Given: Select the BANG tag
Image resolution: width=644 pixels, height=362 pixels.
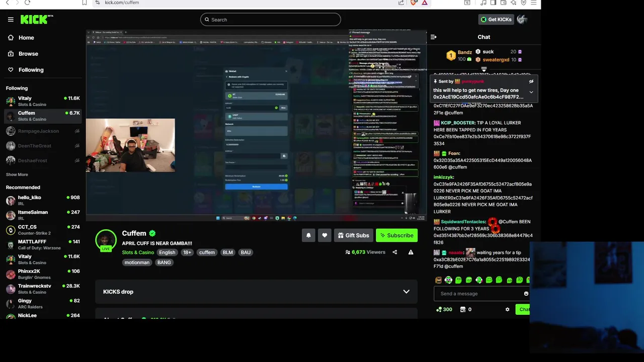Looking at the screenshot, I should point(164,262).
